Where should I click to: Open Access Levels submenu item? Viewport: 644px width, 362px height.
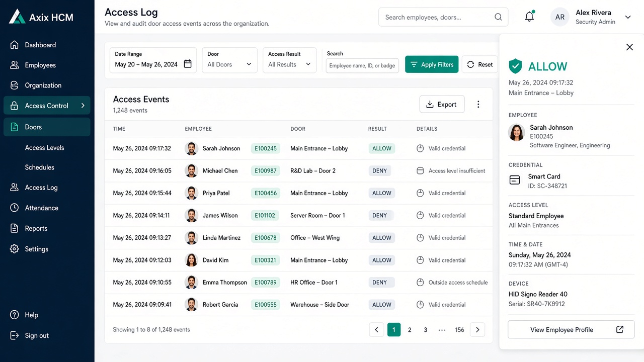[45, 148]
